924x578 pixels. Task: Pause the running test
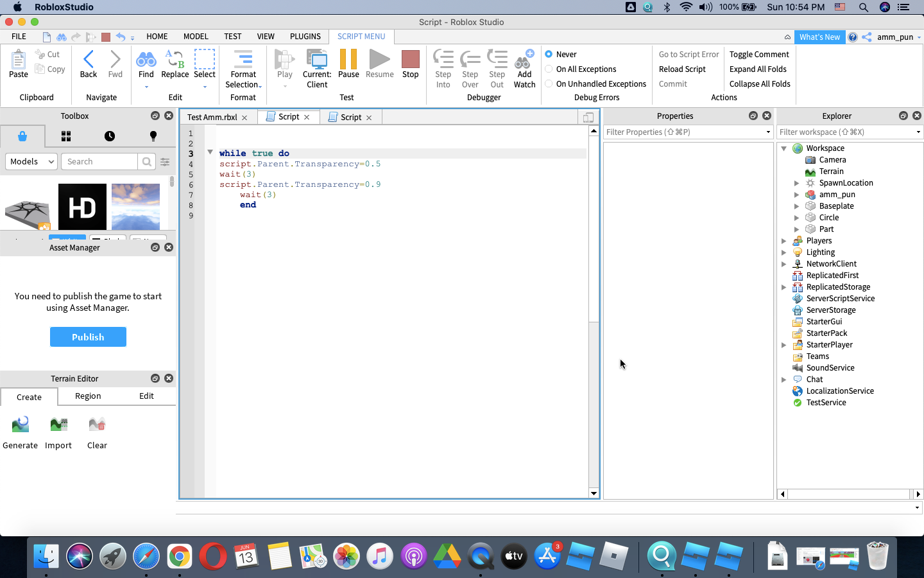pos(348,59)
